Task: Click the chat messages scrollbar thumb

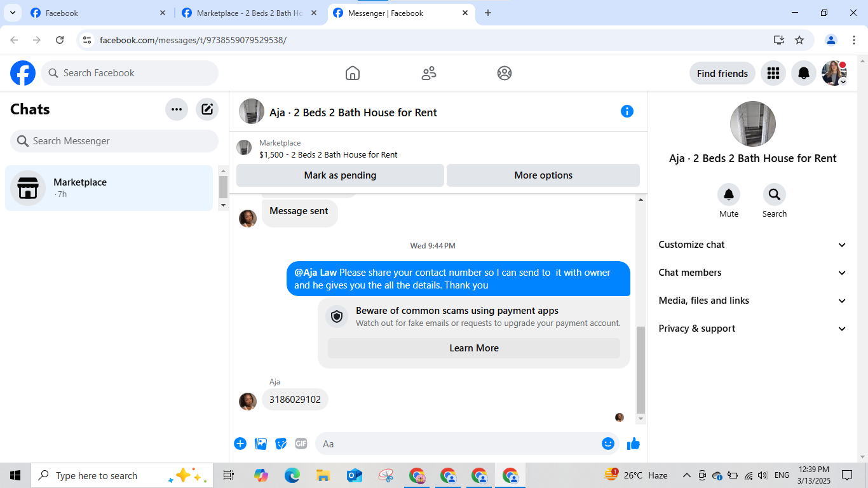Action: [x=641, y=370]
